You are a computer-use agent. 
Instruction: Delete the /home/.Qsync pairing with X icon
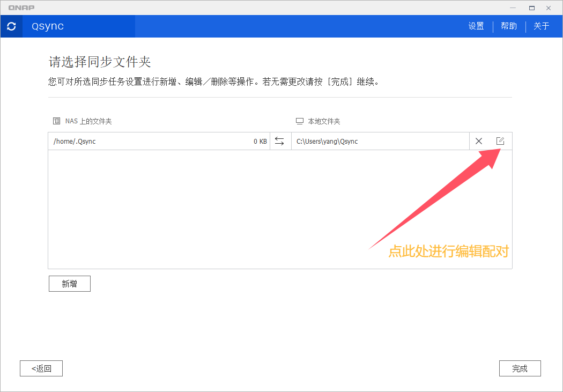pos(479,141)
